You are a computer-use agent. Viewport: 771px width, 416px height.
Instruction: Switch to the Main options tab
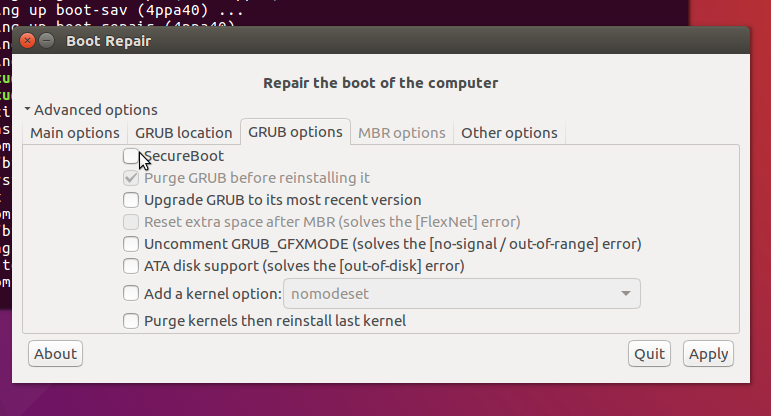click(75, 133)
